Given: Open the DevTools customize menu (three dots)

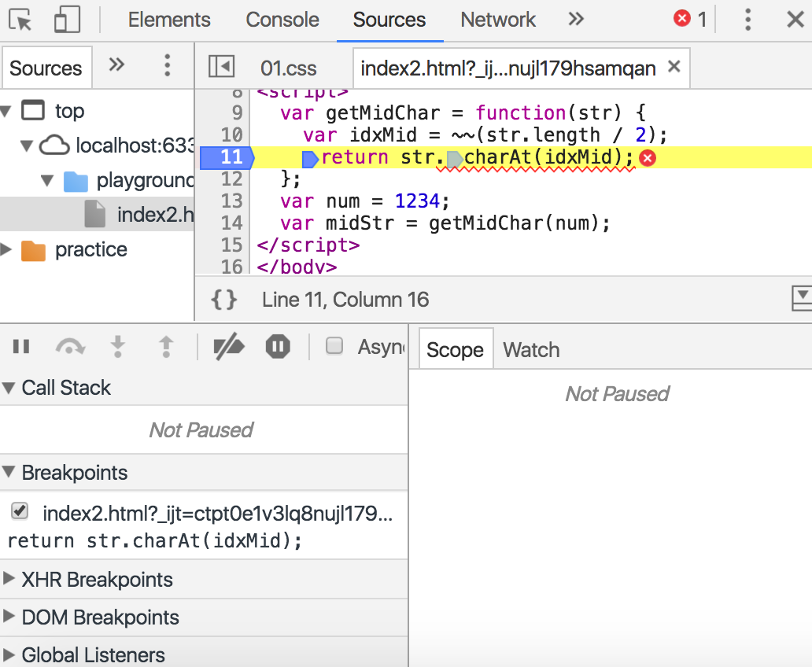Looking at the screenshot, I should [747, 20].
